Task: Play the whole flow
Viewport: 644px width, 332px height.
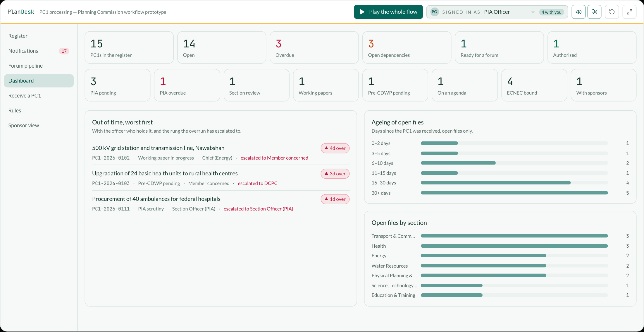Action: 388,12
